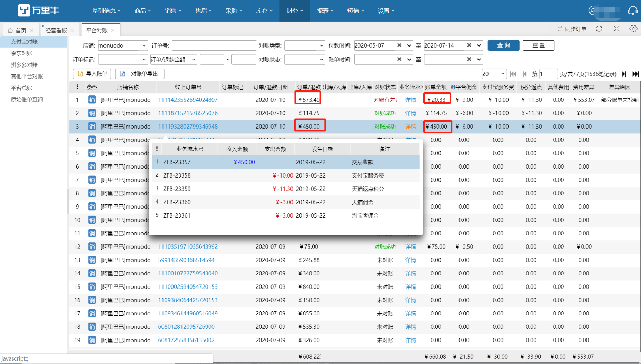Go to previous page icon
Viewport: 641px width, 364px height.
[524, 74]
